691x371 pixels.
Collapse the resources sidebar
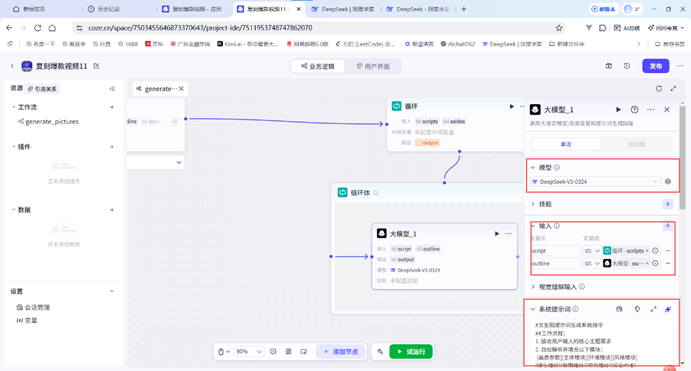coord(112,89)
